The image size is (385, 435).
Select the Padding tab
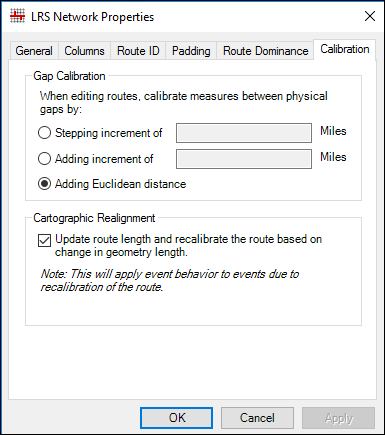point(191,51)
